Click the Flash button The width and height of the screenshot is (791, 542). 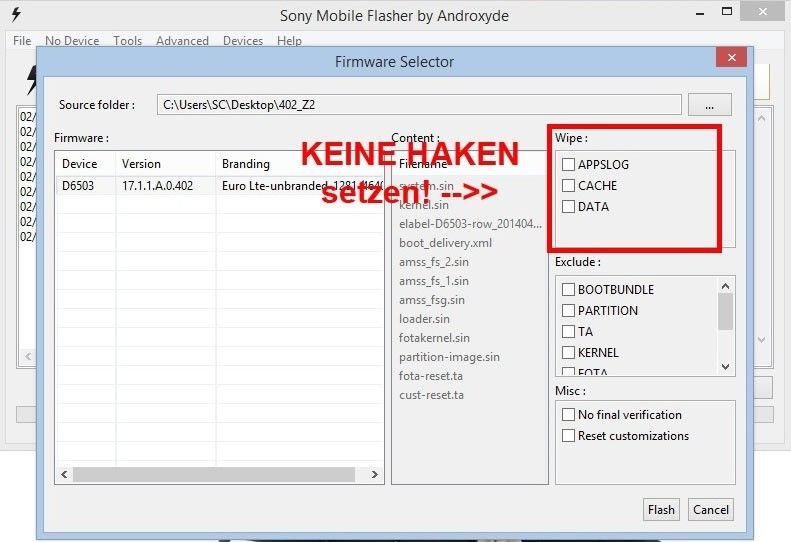(x=661, y=510)
